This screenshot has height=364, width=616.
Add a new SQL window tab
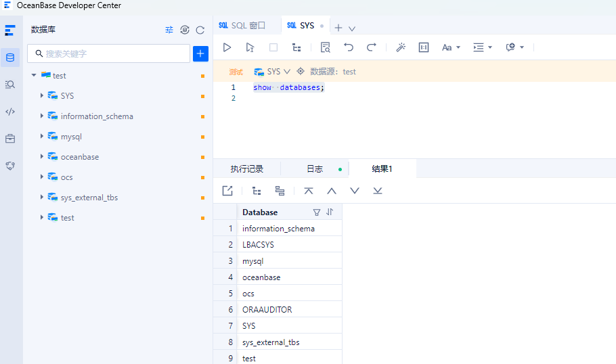coord(338,28)
